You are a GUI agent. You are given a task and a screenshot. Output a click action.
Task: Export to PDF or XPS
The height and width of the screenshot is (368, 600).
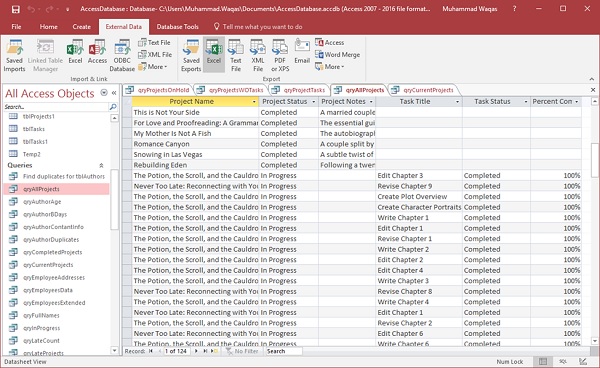(280, 56)
